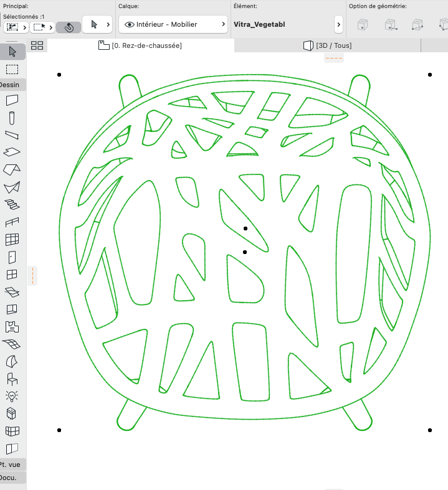Switch to the 3D / Tous tab

coord(327,45)
